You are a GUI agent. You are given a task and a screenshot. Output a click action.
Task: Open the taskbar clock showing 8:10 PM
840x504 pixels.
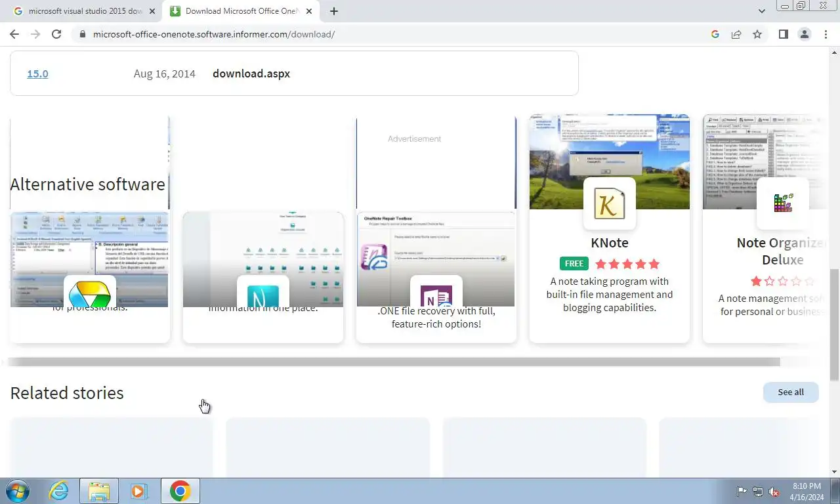point(807,492)
